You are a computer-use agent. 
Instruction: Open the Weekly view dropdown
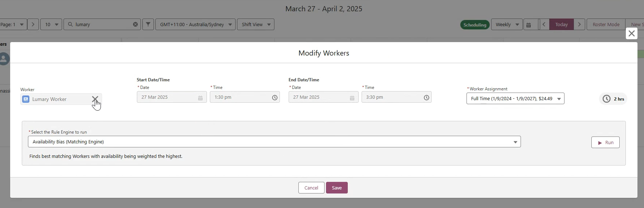pyautogui.click(x=507, y=24)
